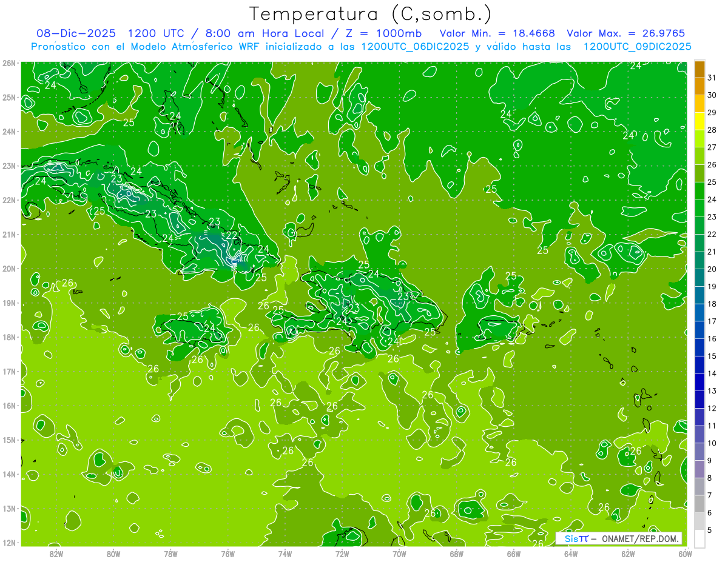Click the "22" contour label over eastern Cuba
Image resolution: width=728 pixels, height=562 pixels.
232,235
